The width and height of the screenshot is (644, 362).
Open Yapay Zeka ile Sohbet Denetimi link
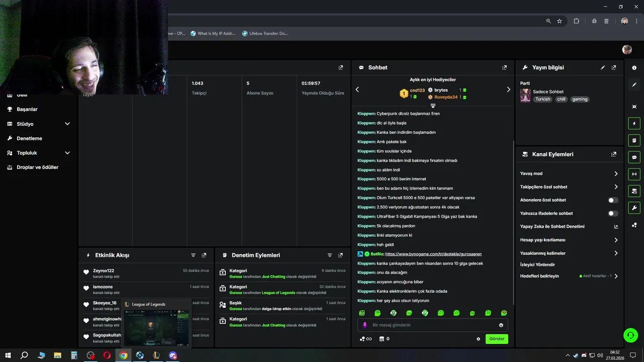coord(552,227)
